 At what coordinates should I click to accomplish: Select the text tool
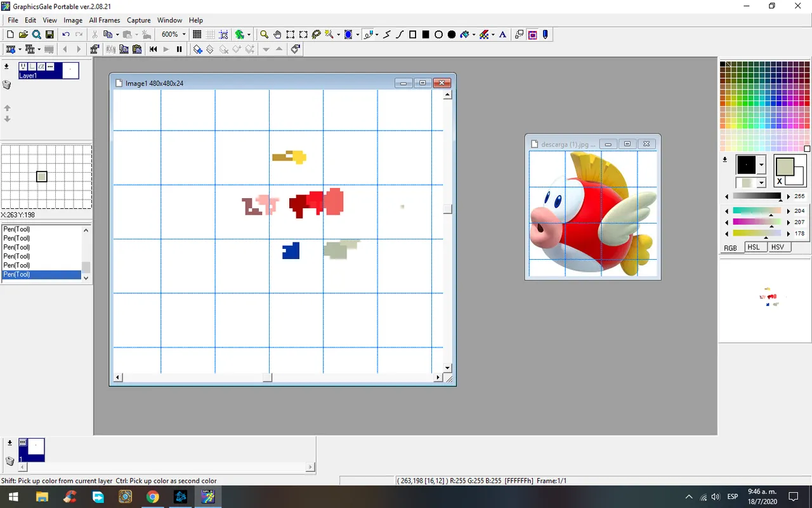502,34
